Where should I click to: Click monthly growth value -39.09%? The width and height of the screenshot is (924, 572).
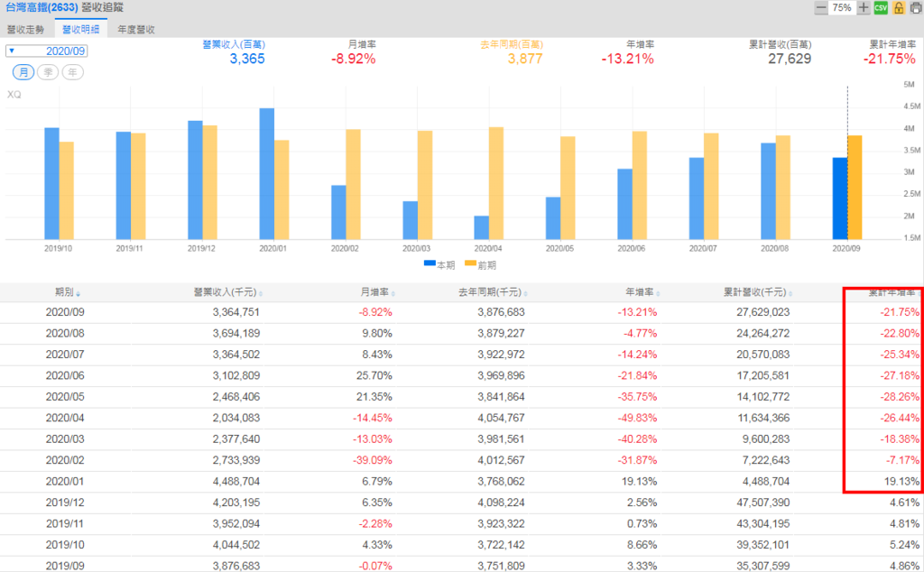point(373,460)
